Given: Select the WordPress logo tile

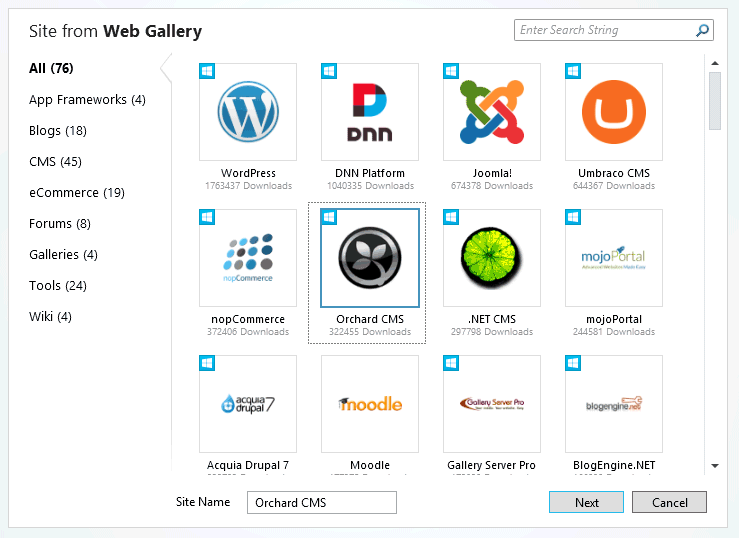Looking at the screenshot, I should 248,112.
